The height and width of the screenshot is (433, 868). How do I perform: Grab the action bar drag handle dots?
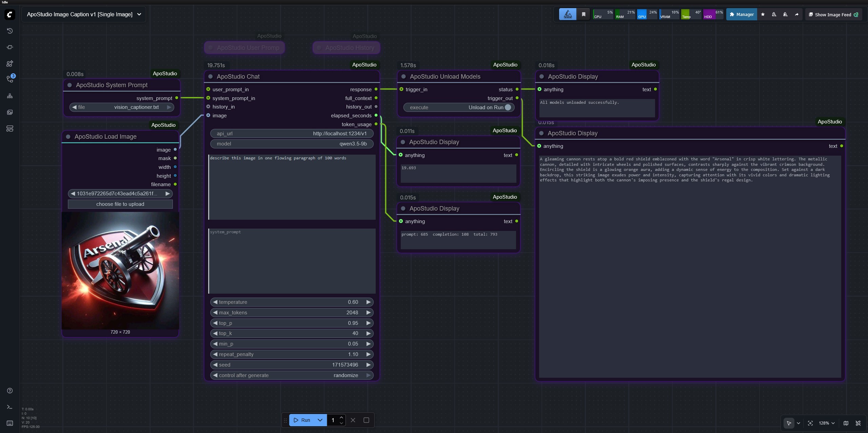tap(285, 420)
